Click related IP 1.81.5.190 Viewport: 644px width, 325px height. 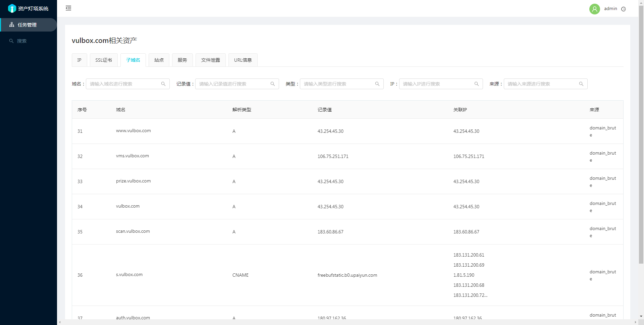click(x=464, y=275)
